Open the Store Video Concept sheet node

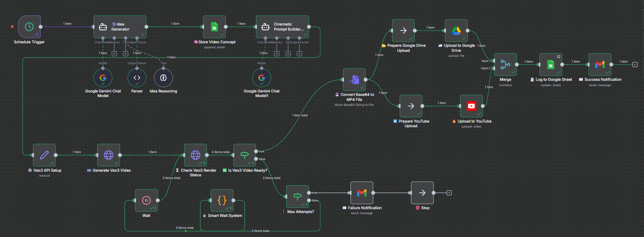[215, 27]
